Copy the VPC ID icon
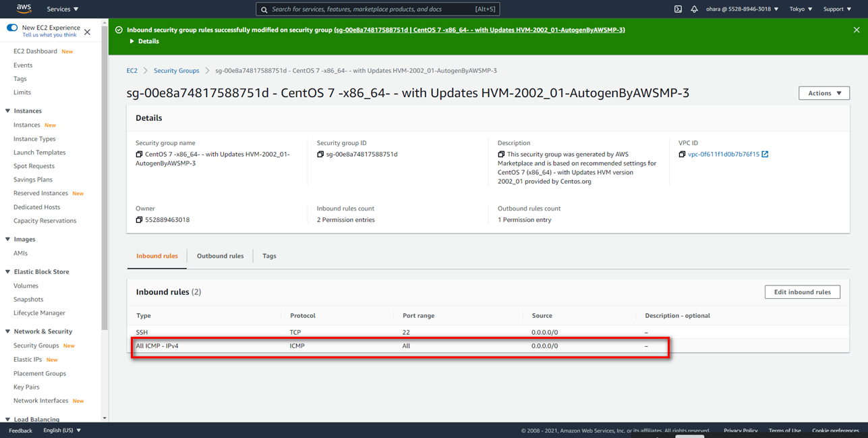868x438 pixels. click(683, 154)
